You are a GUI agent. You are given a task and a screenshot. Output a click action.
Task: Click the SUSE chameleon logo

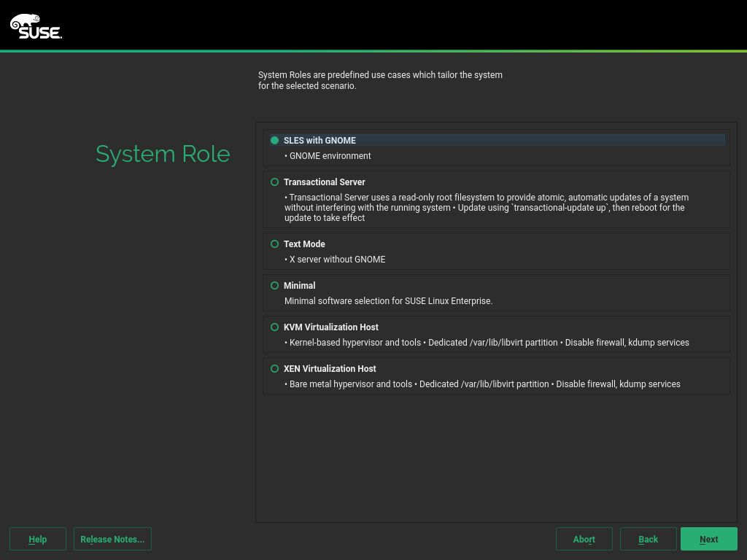(36, 26)
